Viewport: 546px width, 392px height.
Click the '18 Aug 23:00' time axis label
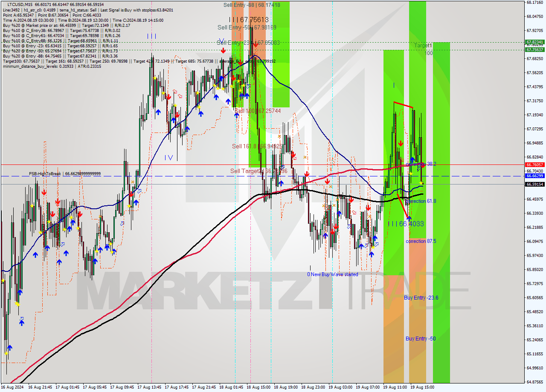[x=313, y=387]
